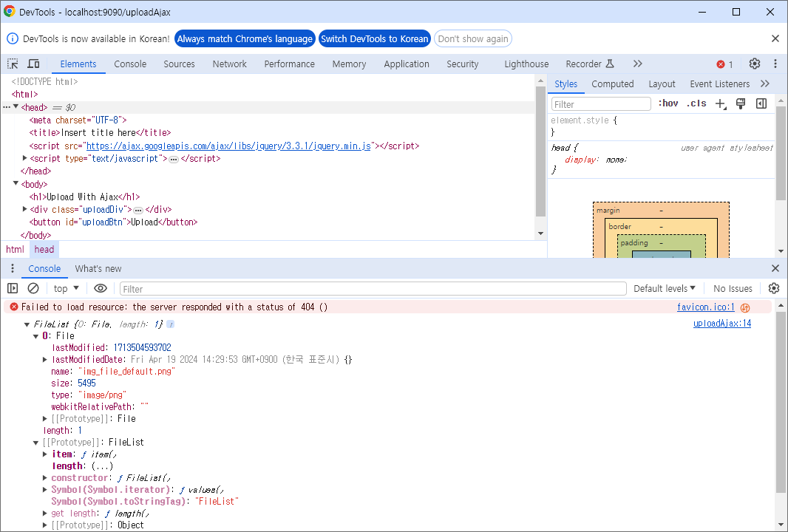The height and width of the screenshot is (532, 788).
Task: Collapse the body element node
Action: pyautogui.click(x=16, y=183)
